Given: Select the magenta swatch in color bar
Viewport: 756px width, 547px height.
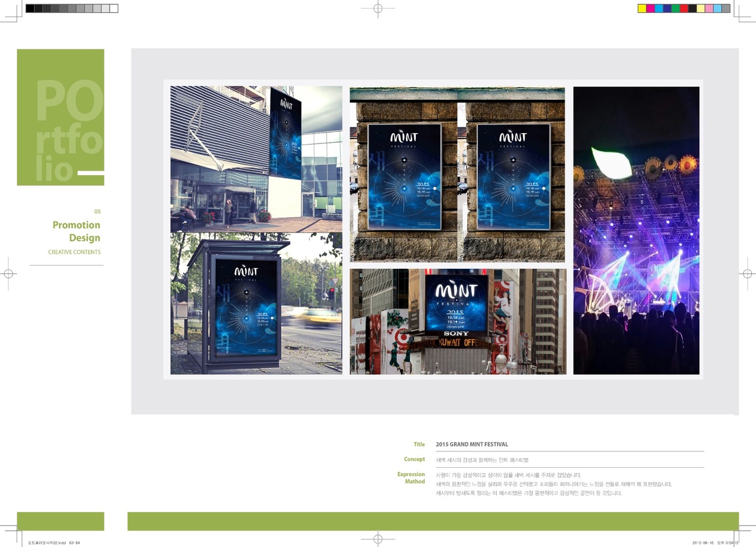Looking at the screenshot, I should (650, 8).
